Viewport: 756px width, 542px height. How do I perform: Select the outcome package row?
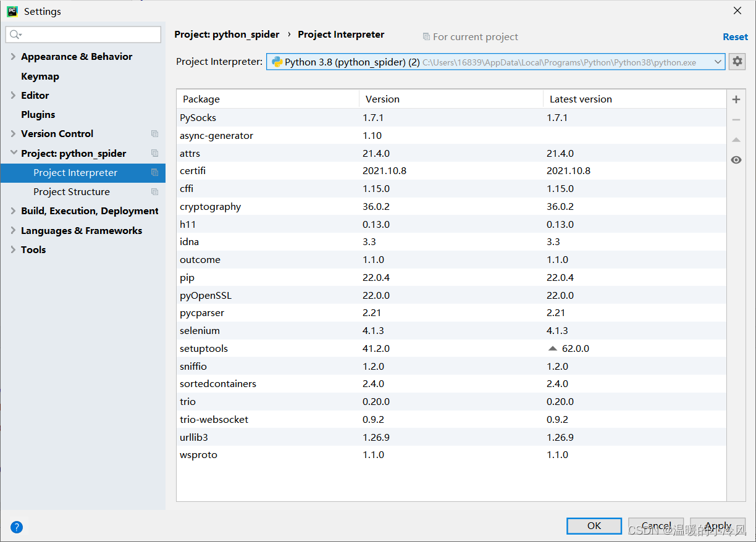(451, 260)
